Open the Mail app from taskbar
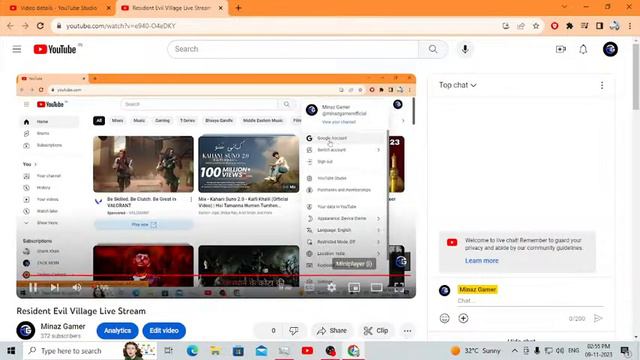Screen dimensions: 640x360 point(262,351)
